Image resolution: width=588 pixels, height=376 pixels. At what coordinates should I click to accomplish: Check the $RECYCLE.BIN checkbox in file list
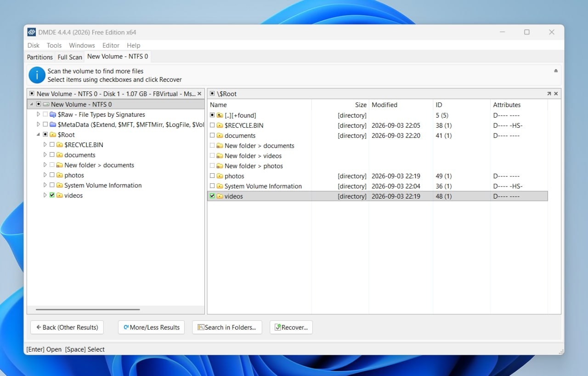(x=212, y=125)
